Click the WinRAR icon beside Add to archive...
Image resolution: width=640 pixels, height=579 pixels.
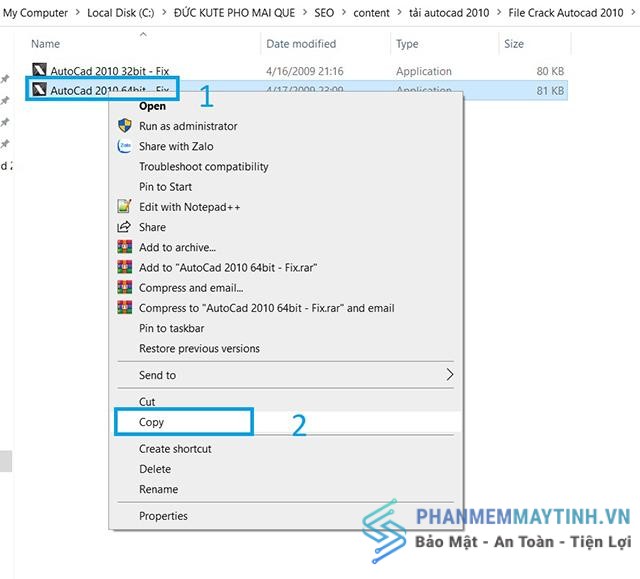click(124, 247)
